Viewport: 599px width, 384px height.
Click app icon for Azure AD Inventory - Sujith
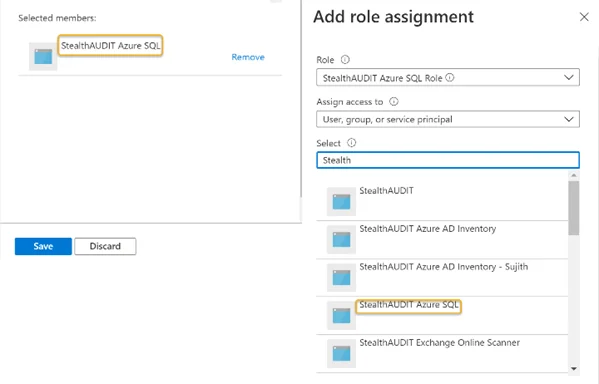(341, 277)
